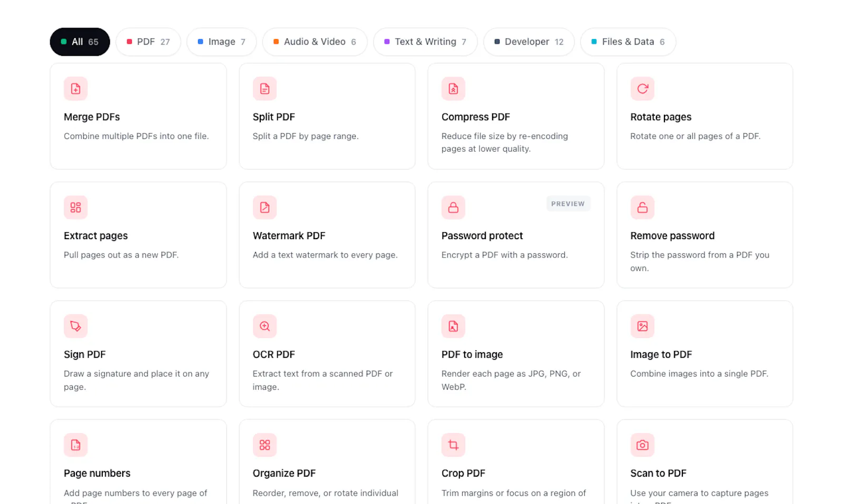Click text "Extract text from a scanned PDF"
Screen dimensions: 843x504
pos(317,374)
